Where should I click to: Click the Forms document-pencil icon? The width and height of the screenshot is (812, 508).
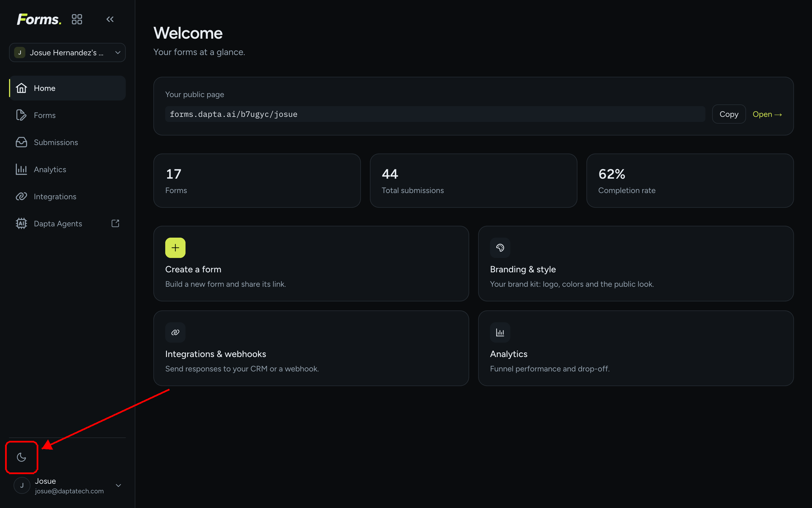pyautogui.click(x=21, y=115)
